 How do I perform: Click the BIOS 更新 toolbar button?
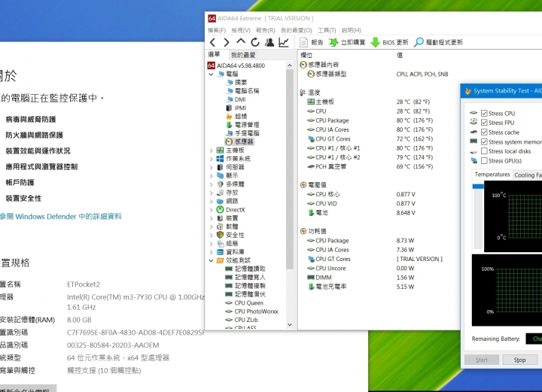(x=390, y=42)
